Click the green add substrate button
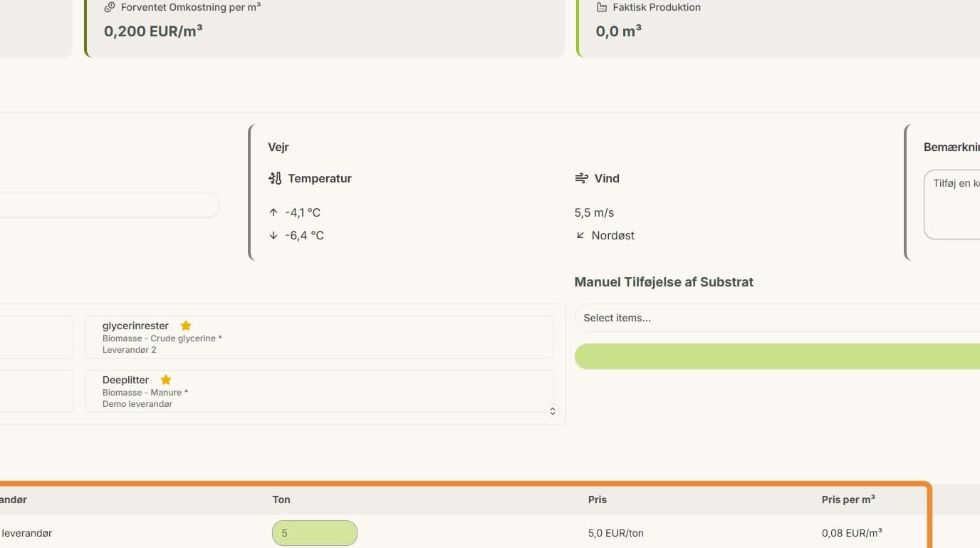 777,356
